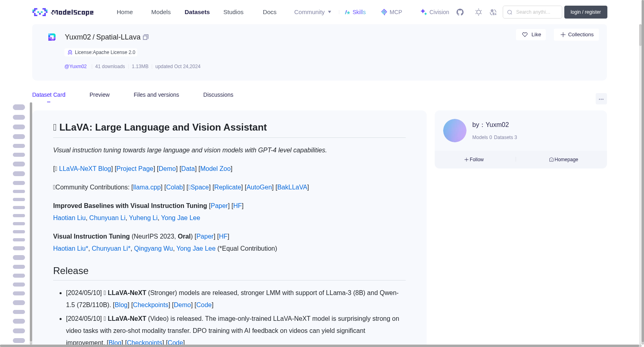Open HF link for Improved Baselines
This screenshot has height=347, width=644.
[x=237, y=206]
